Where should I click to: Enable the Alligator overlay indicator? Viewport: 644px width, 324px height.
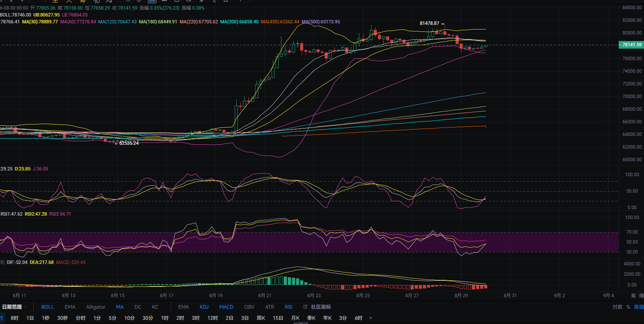(x=96, y=307)
